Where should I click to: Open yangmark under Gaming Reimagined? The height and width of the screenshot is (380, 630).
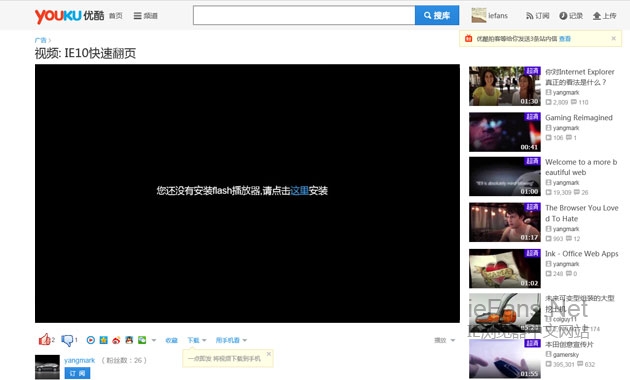point(566,128)
